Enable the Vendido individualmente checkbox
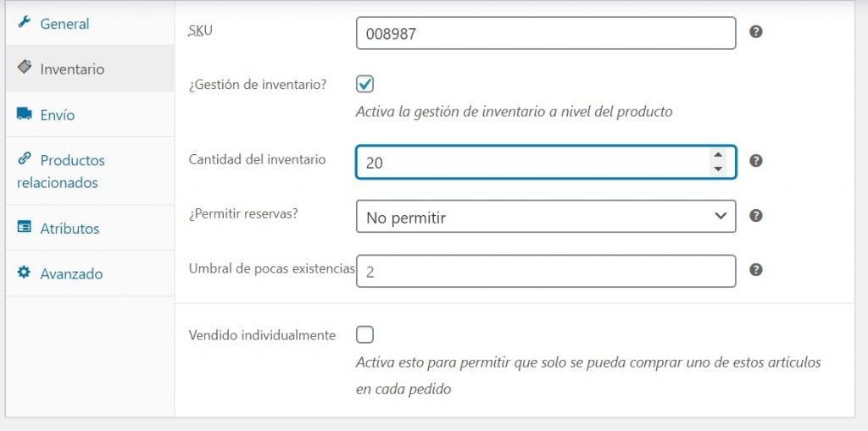Image resolution: width=868 pixels, height=431 pixels. pyautogui.click(x=364, y=334)
